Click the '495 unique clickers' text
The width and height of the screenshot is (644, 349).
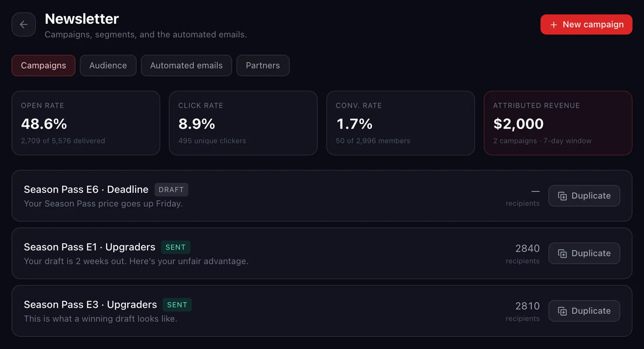coord(212,141)
